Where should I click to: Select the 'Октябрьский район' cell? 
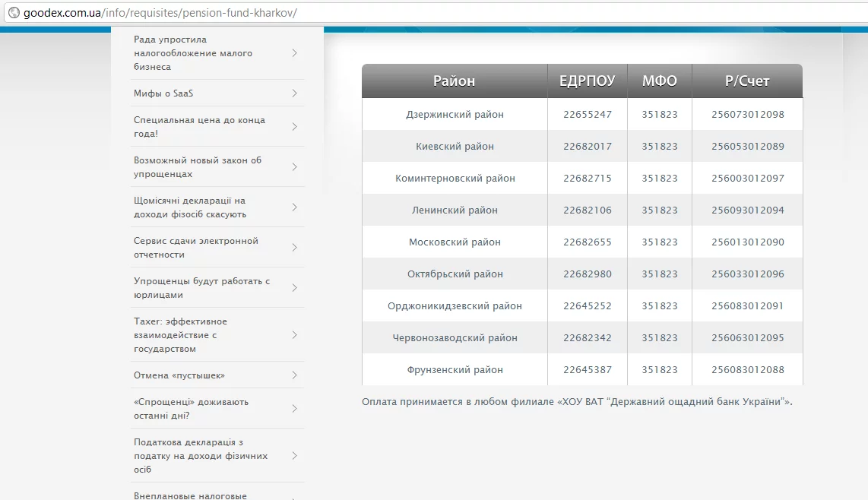click(455, 274)
